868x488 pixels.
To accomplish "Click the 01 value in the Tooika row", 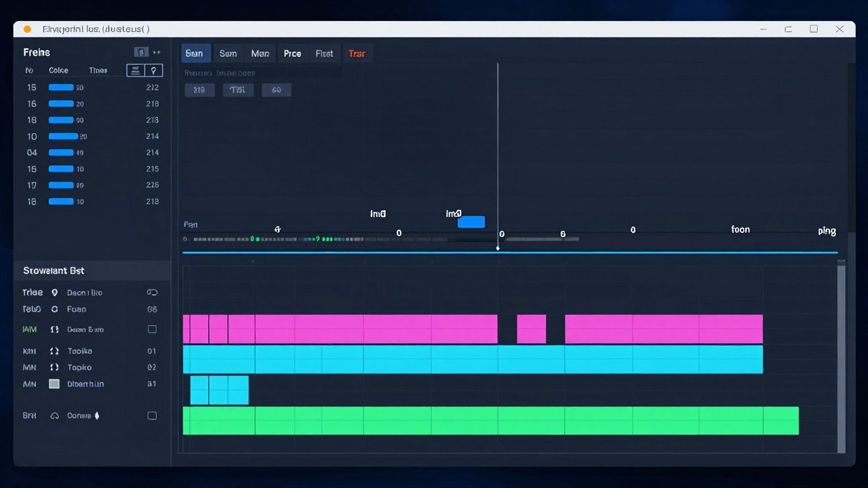I will 152,351.
